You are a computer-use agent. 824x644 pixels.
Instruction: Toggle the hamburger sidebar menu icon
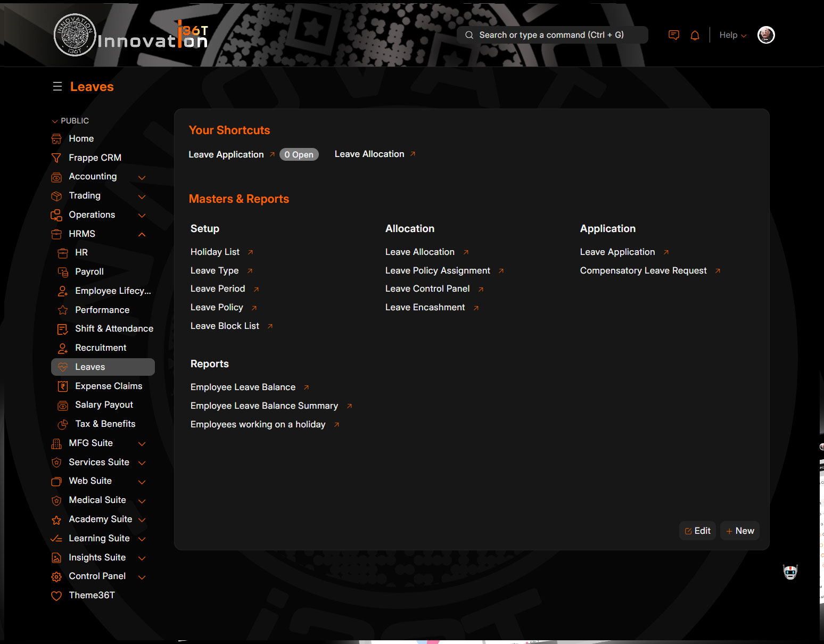(x=57, y=87)
